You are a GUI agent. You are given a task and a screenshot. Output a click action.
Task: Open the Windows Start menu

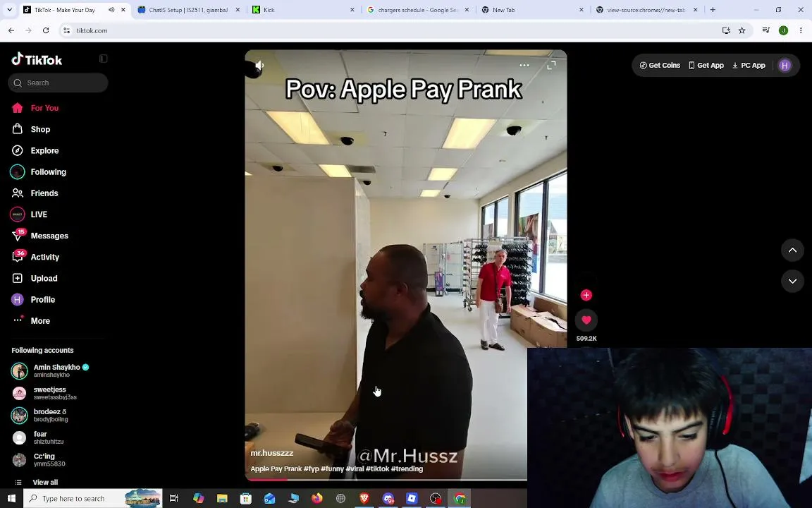tap(11, 499)
